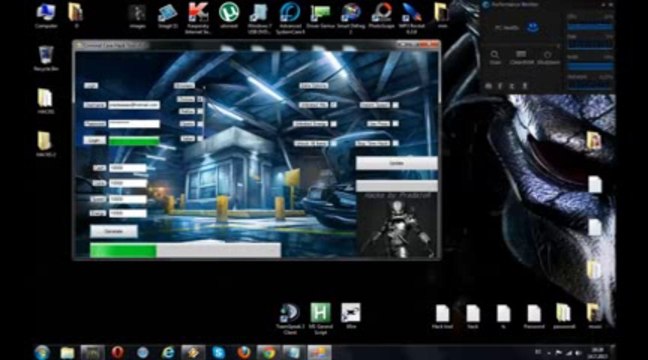This screenshot has width=648, height=360.
Task: Launch Google Chrome from the taskbar
Action: [269, 353]
